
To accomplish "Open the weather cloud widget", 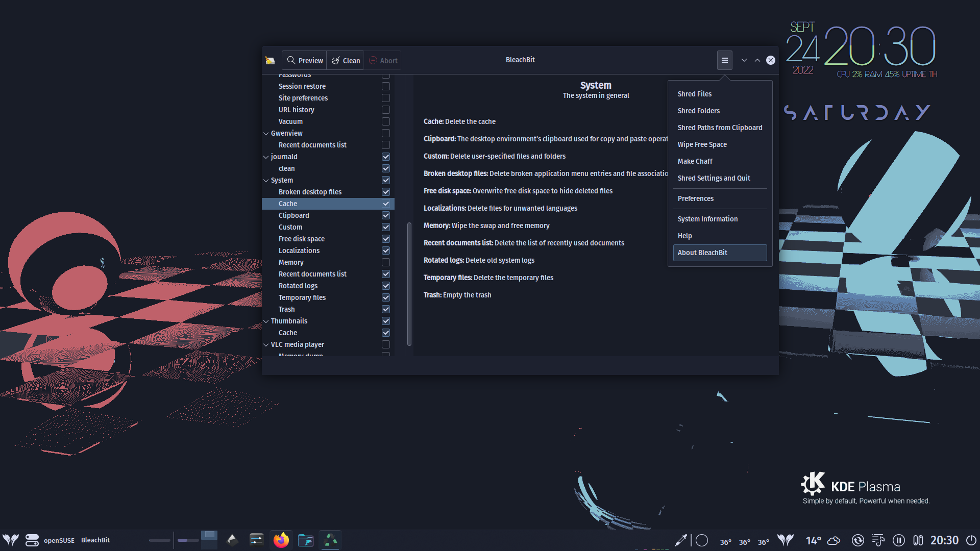I will coord(834,540).
